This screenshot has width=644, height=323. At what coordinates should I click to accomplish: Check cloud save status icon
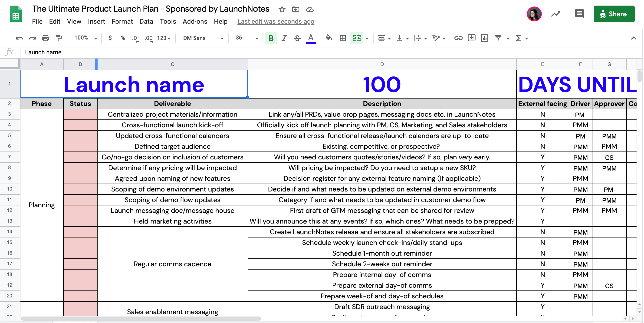click(310, 10)
